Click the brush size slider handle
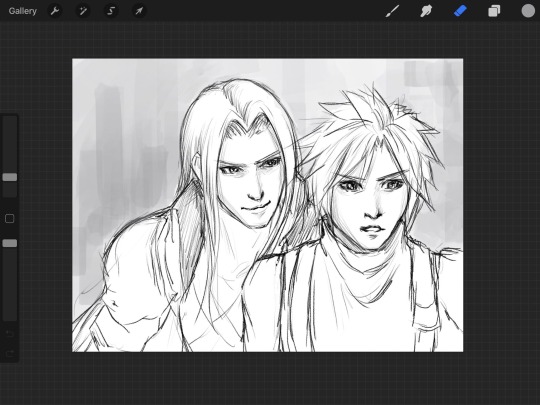This screenshot has height=405, width=540. click(x=10, y=177)
